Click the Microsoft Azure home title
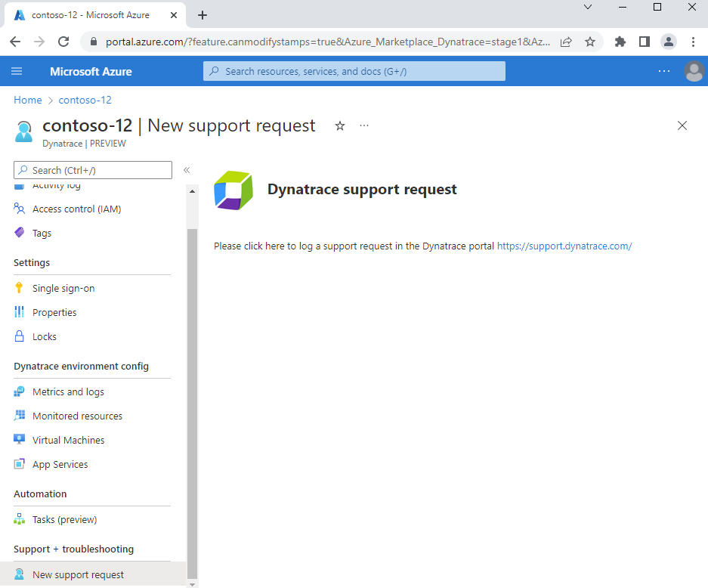The width and height of the screenshot is (708, 588). tap(91, 71)
